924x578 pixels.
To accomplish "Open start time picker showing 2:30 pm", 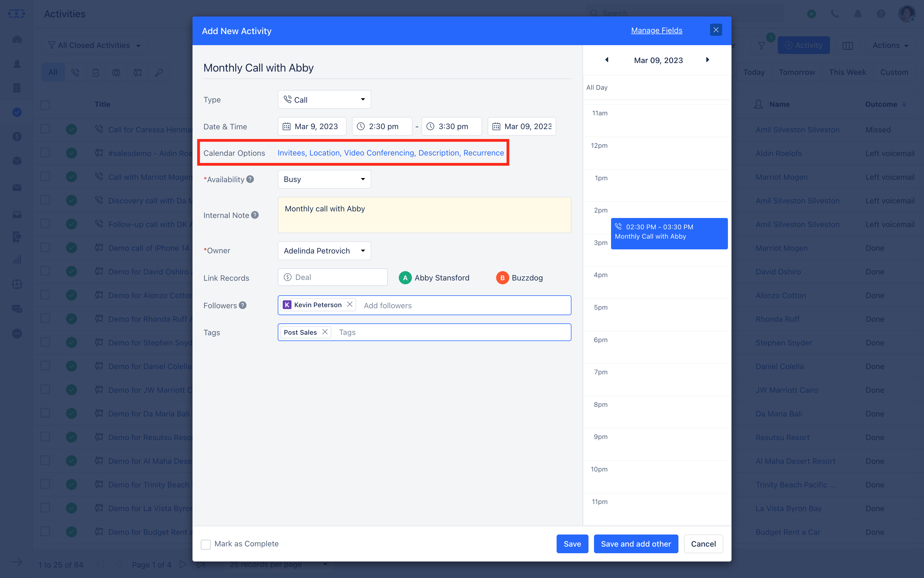I will point(382,126).
